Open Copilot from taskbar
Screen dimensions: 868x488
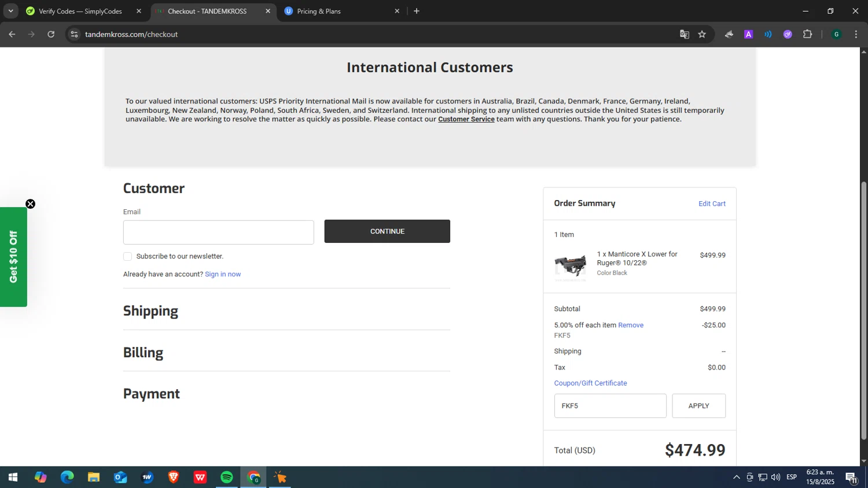(41, 477)
